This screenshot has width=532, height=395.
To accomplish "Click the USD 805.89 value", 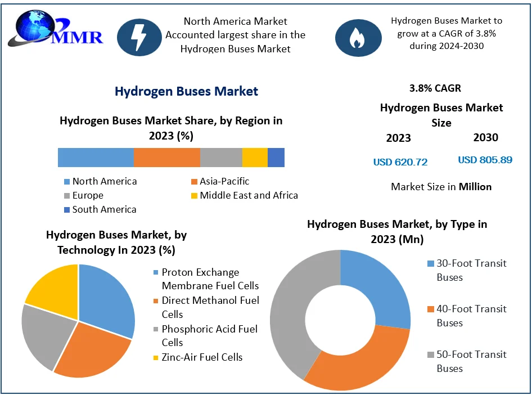I will coord(485,160).
